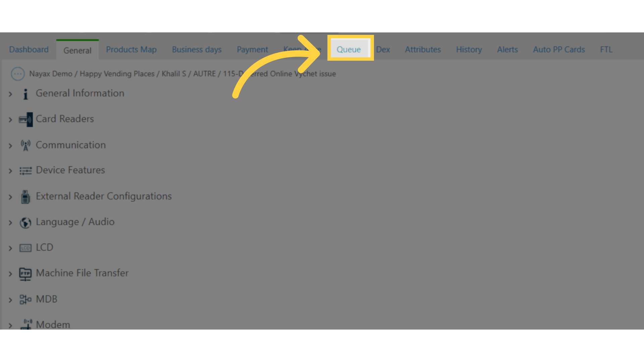Viewport: 644px width, 362px height.
Task: Click the Machine File Transfer icon
Action: click(x=24, y=274)
